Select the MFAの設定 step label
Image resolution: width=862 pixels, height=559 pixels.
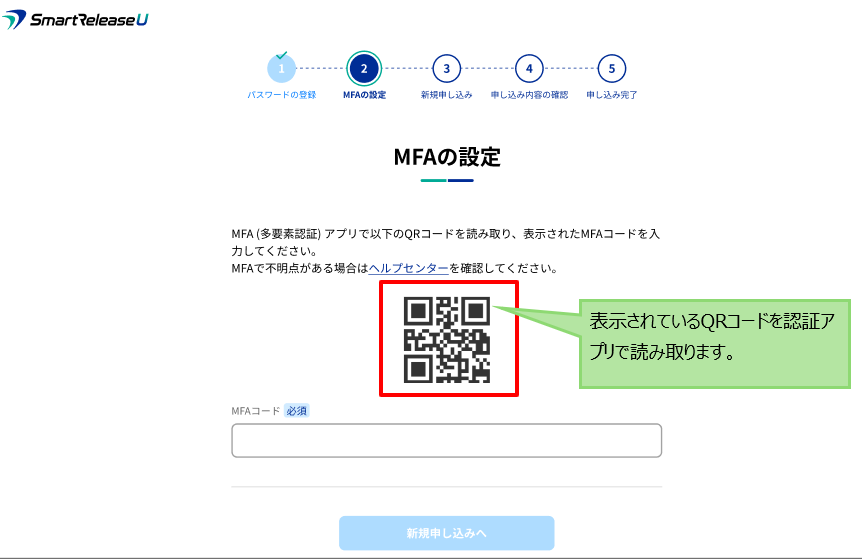pos(364,95)
